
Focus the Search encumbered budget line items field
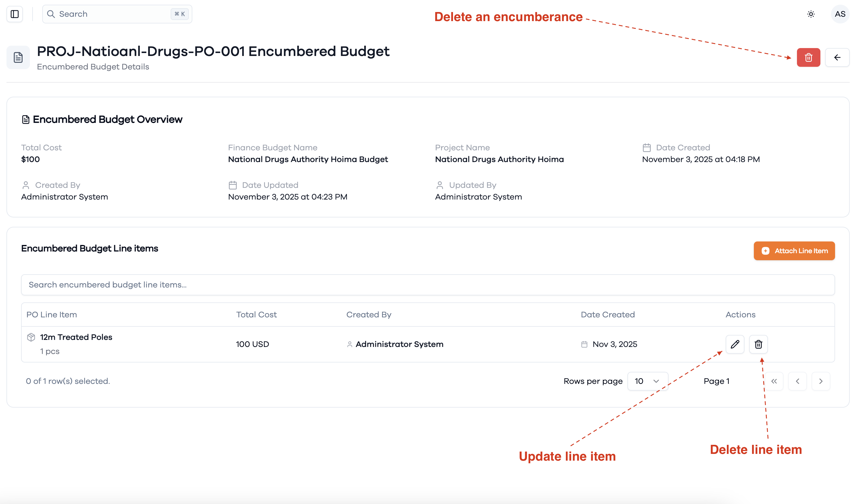(428, 285)
